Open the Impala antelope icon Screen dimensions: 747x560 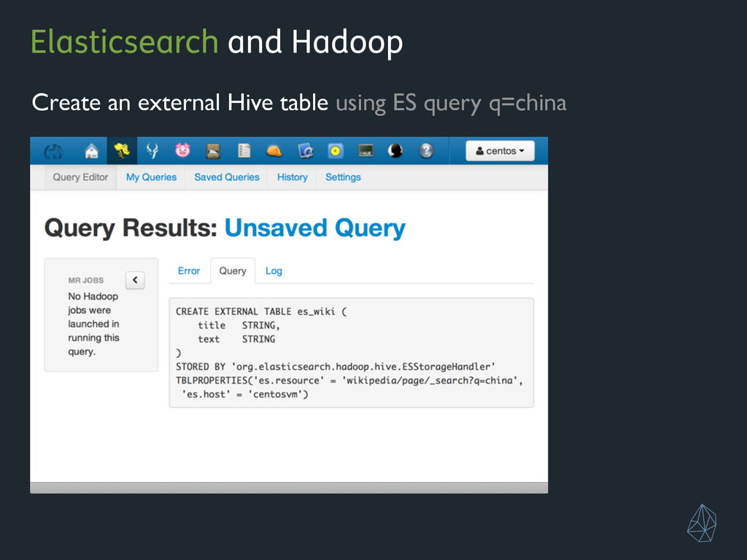coord(152,151)
